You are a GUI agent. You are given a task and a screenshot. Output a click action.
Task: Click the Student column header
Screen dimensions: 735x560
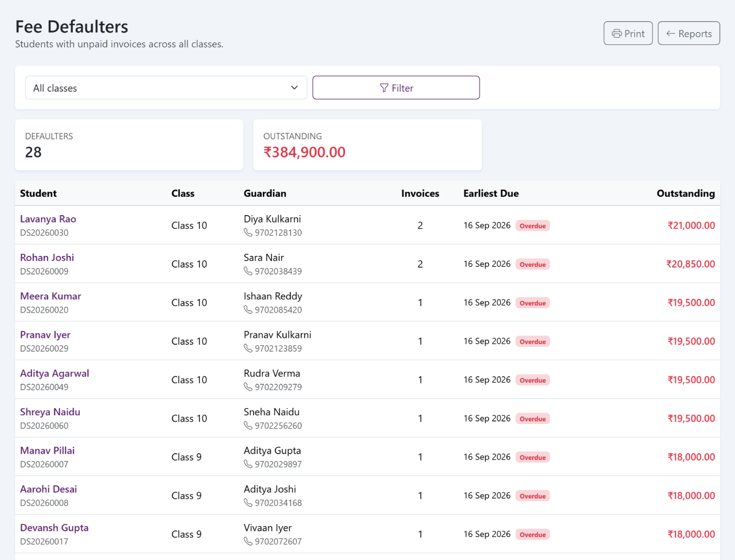point(38,193)
